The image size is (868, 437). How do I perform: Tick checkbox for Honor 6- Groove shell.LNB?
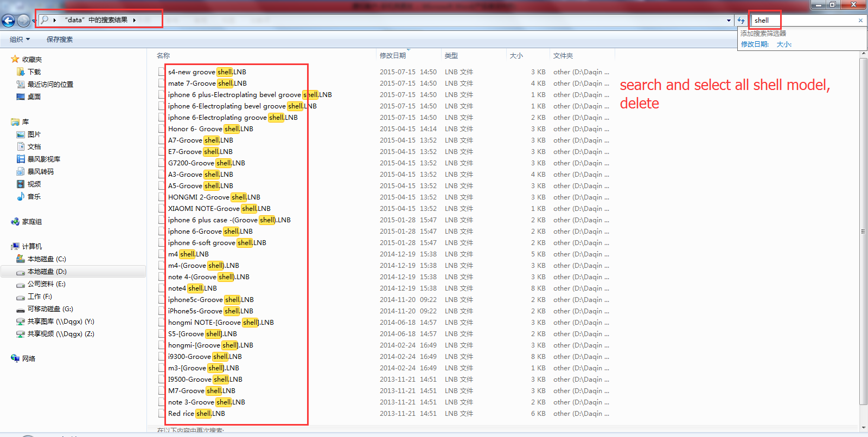tap(162, 128)
